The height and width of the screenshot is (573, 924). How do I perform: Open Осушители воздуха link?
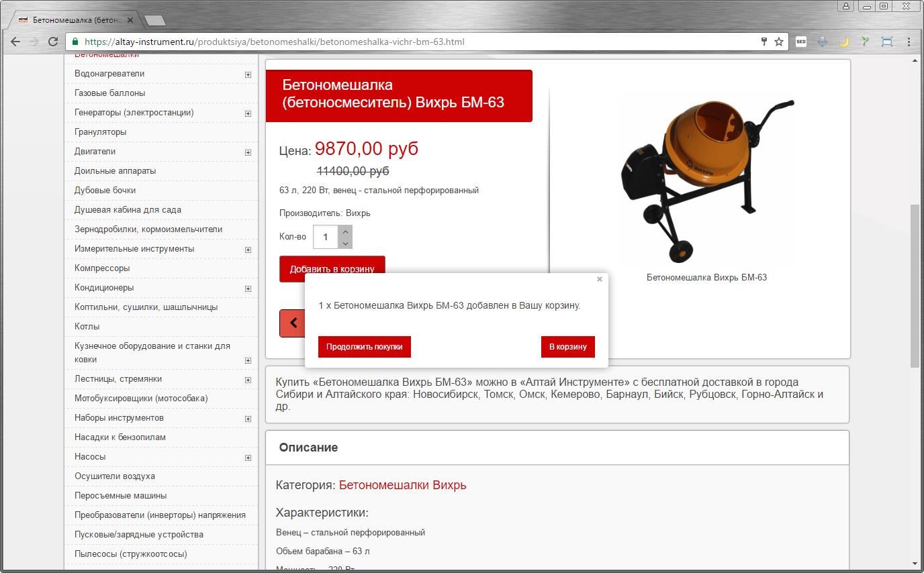coord(115,476)
